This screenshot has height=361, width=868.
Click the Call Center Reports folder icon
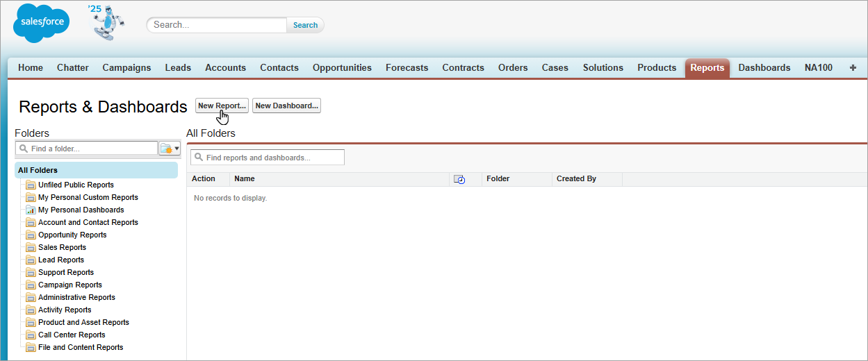[x=31, y=335]
